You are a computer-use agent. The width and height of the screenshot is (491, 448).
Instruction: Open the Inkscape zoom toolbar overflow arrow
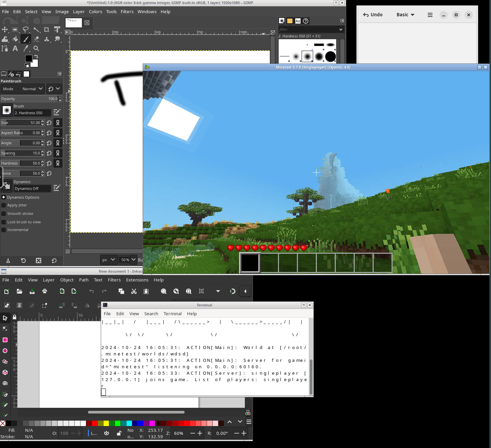coord(218,291)
